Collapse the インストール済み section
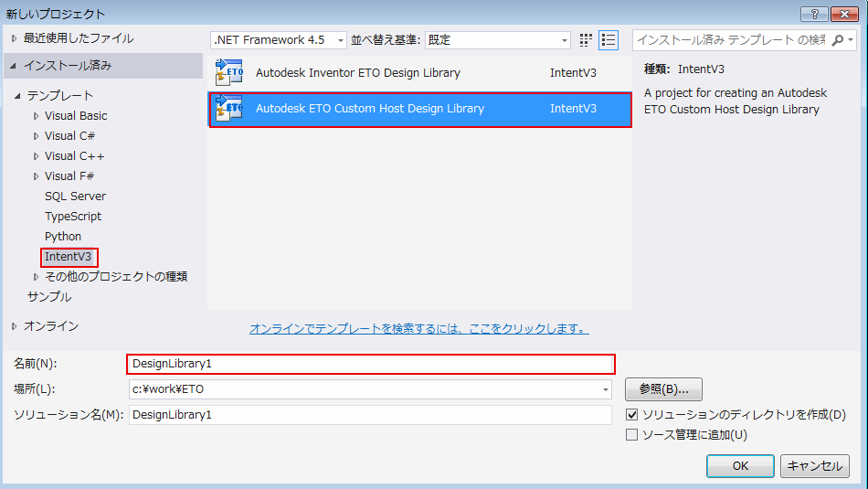This screenshot has height=489, width=868. click(x=14, y=66)
